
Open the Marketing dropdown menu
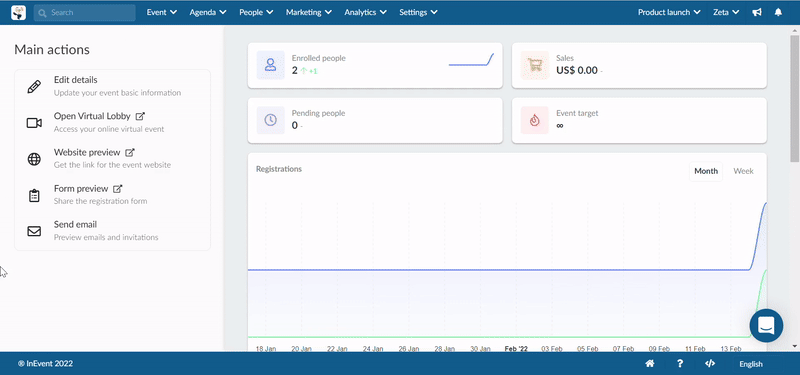309,12
